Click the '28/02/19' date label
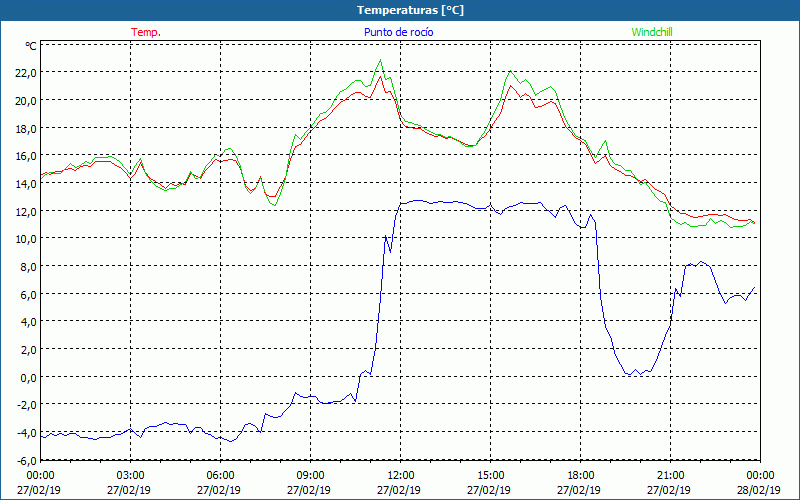This screenshot has width=800, height=500. click(760, 490)
